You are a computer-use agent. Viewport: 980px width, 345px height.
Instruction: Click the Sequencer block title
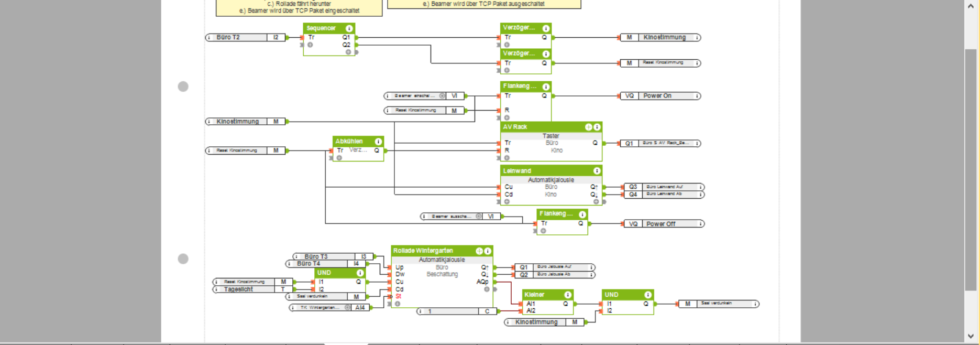click(321, 28)
